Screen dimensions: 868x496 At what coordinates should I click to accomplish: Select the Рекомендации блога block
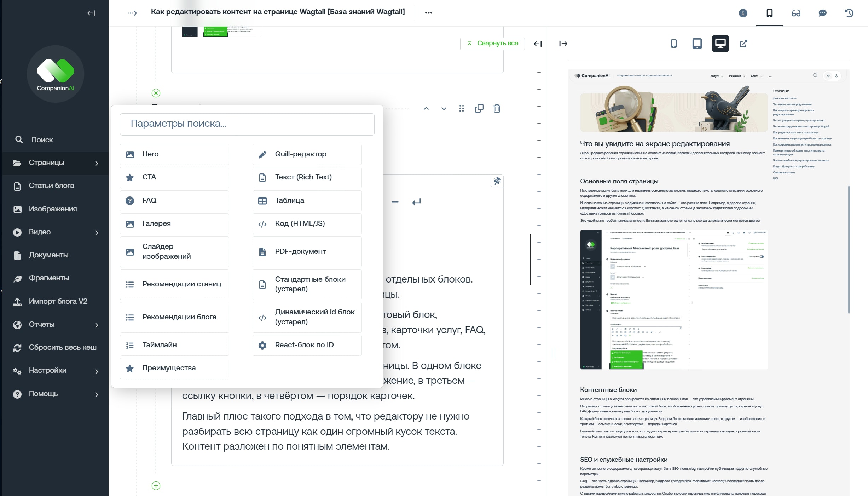(x=174, y=317)
